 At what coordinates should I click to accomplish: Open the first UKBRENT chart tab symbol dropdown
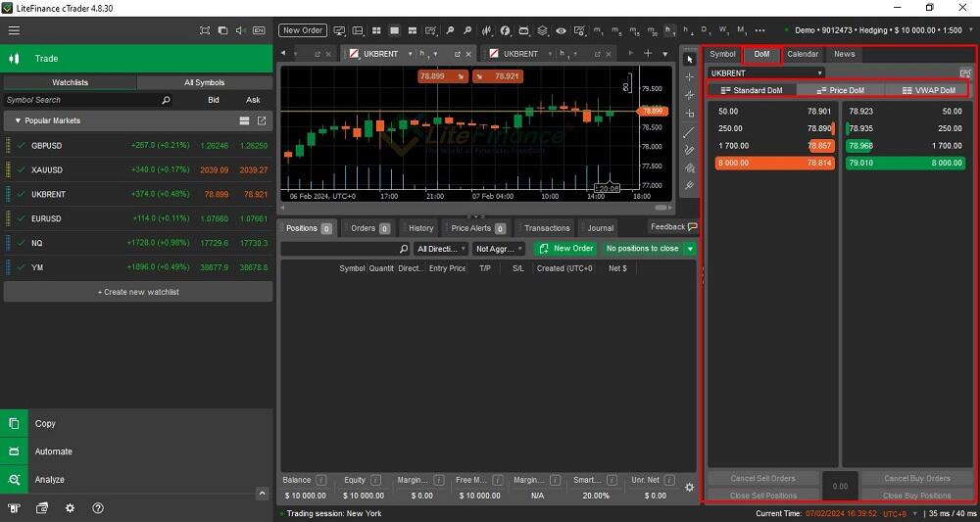point(410,54)
